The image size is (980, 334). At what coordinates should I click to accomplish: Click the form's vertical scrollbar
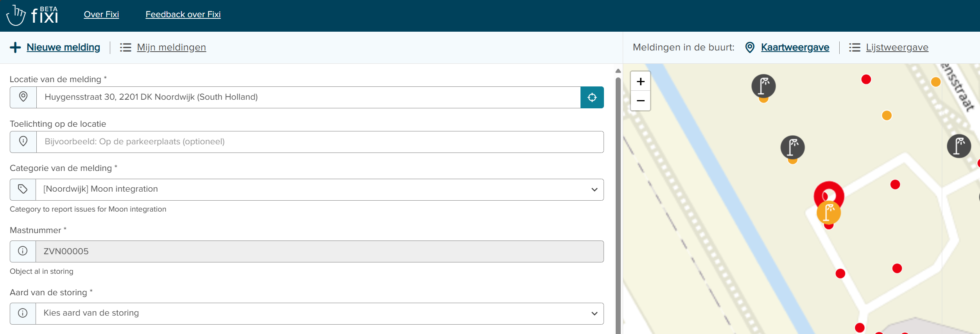click(618, 196)
